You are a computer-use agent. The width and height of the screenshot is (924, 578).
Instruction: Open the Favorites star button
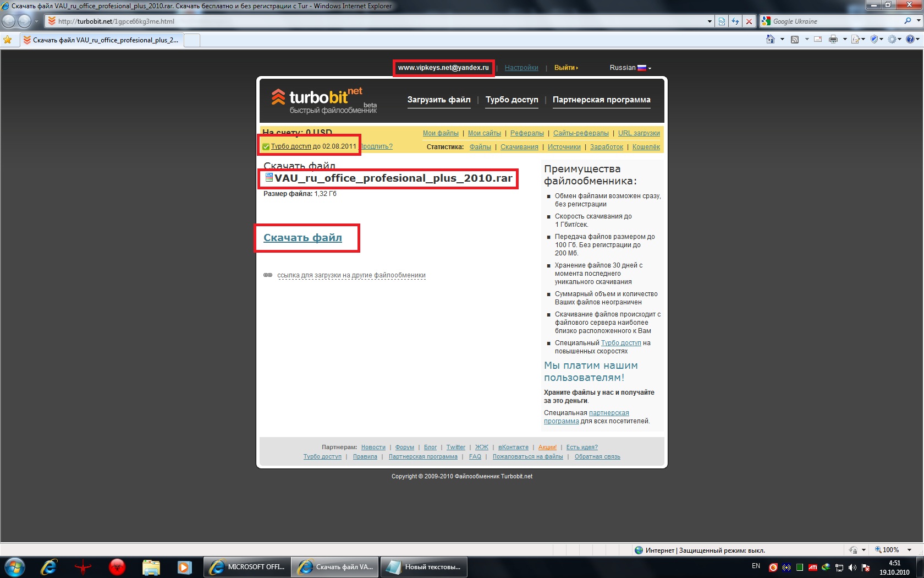(8, 40)
